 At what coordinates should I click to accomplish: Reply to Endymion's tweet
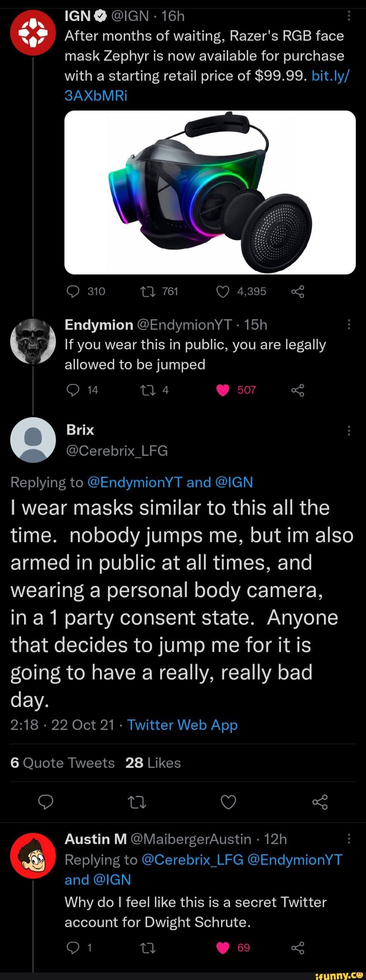73,390
